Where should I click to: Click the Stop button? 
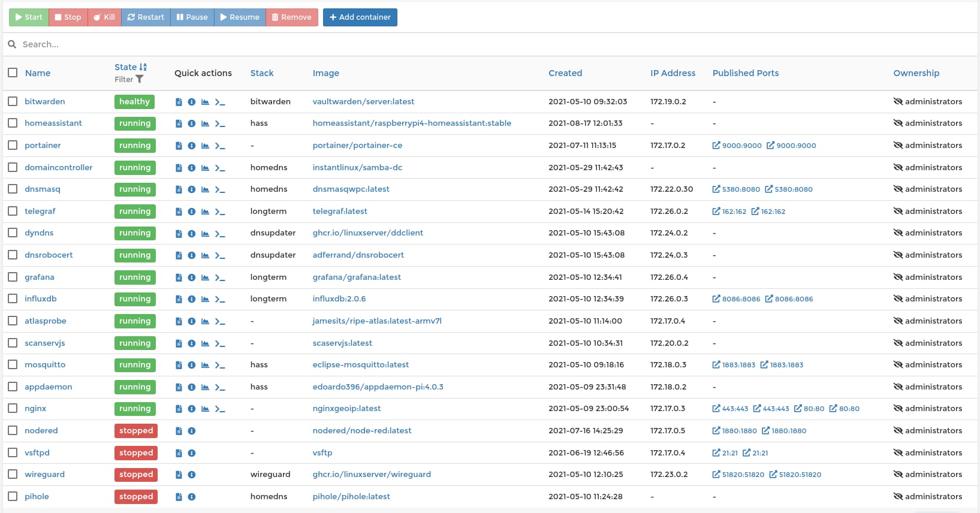pyautogui.click(x=68, y=17)
